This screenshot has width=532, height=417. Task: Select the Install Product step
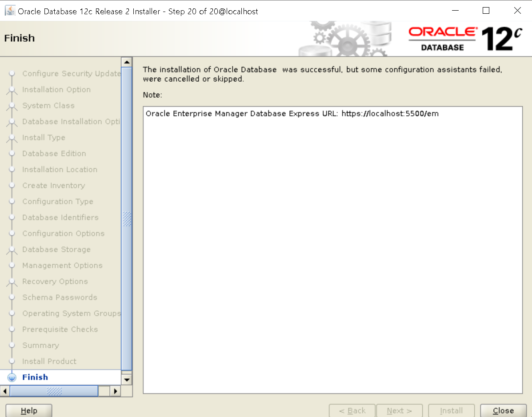tap(49, 361)
